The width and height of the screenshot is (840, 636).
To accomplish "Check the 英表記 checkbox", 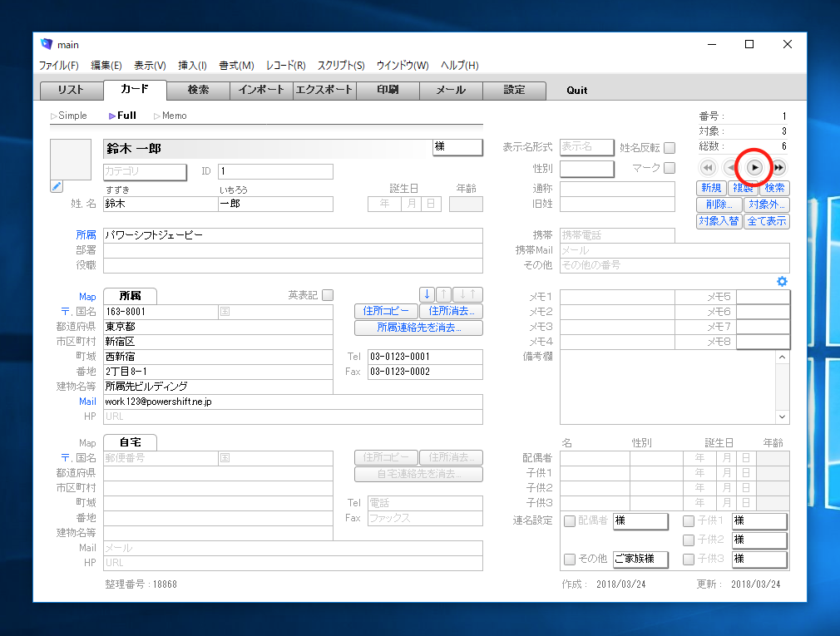I will click(x=328, y=295).
